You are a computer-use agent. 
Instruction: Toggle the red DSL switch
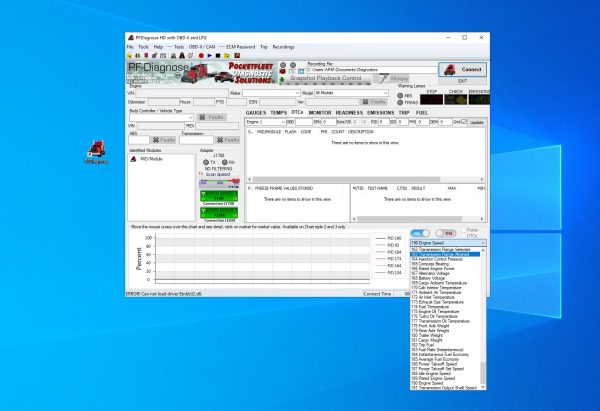pyautogui.click(x=446, y=233)
